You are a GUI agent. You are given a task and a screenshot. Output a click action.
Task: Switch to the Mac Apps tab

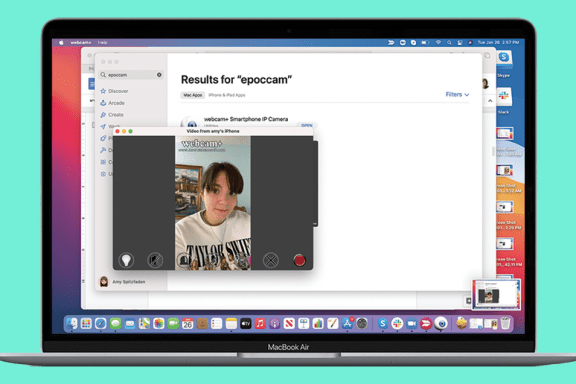(192, 95)
